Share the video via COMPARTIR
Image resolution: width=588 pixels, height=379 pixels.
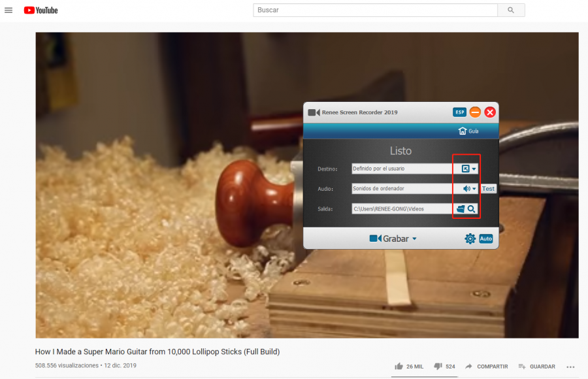point(486,366)
